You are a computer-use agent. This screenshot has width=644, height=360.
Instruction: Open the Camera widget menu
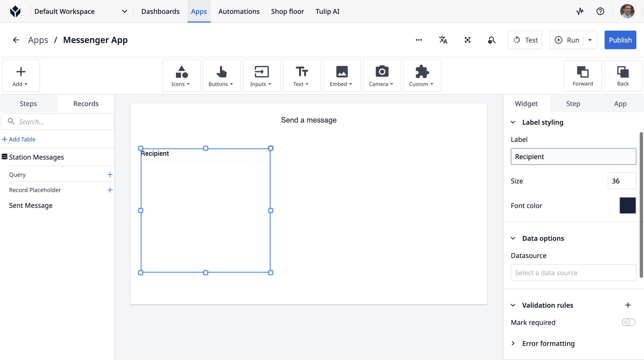coord(382,75)
